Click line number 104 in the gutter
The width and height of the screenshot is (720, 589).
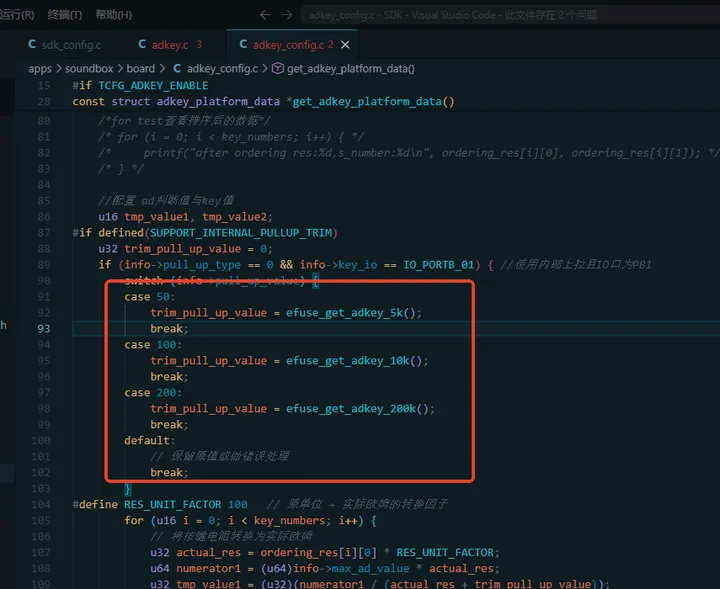(41, 505)
